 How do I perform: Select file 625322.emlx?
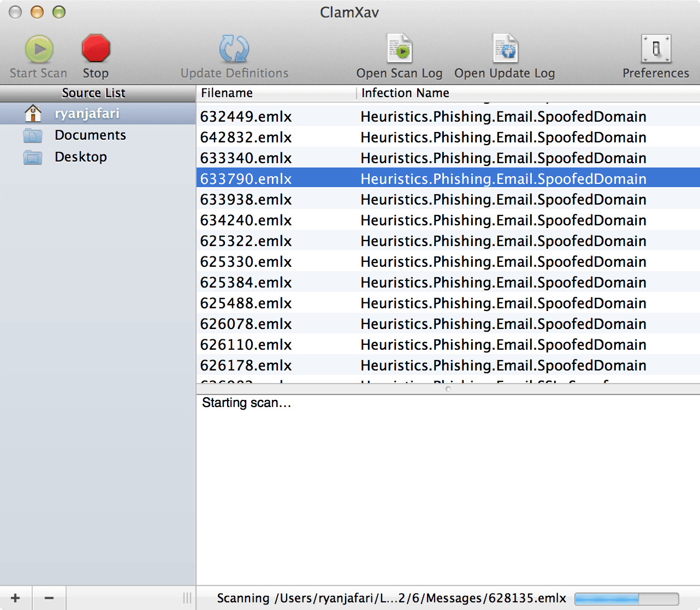click(246, 241)
